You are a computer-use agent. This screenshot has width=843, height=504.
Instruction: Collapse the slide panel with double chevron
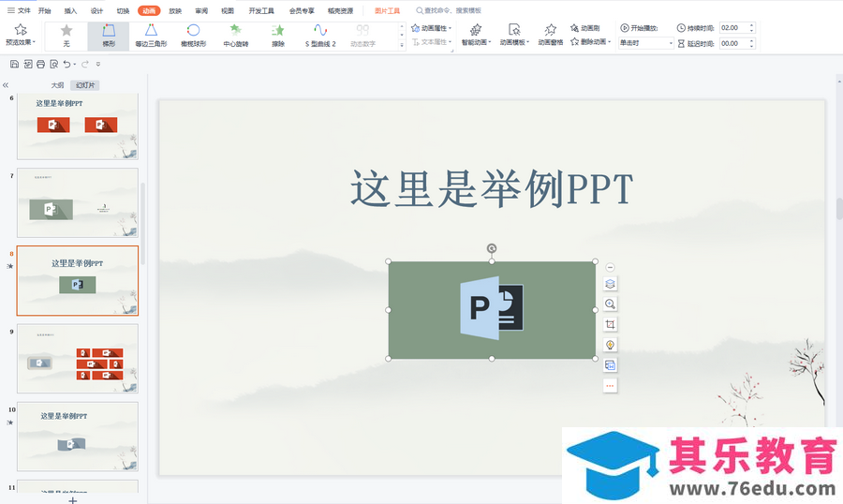[x=6, y=85]
